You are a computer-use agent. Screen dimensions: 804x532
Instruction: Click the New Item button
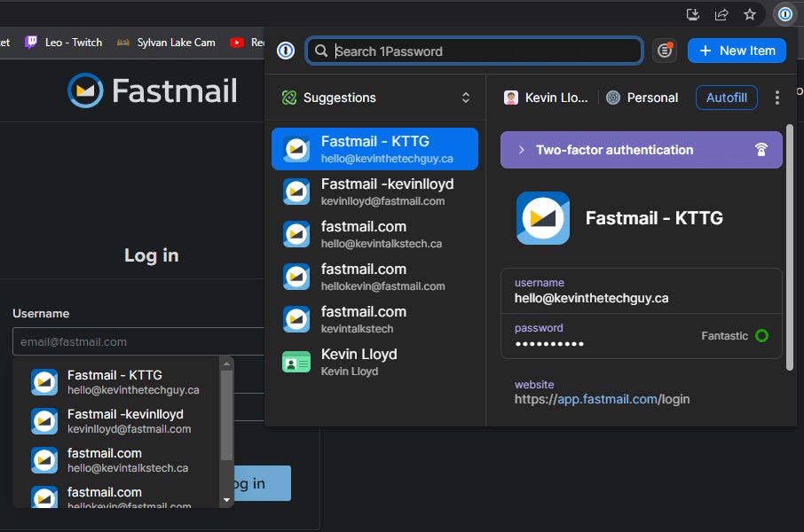(737, 50)
